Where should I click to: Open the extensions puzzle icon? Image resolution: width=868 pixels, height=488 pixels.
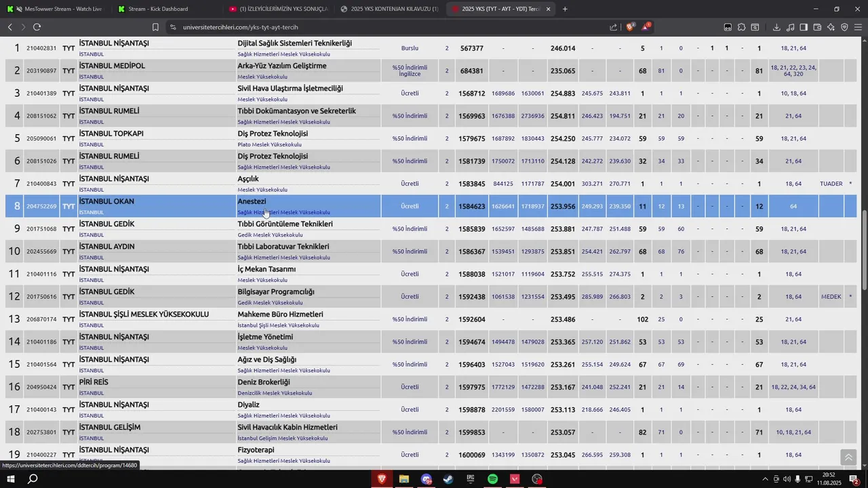click(x=741, y=27)
